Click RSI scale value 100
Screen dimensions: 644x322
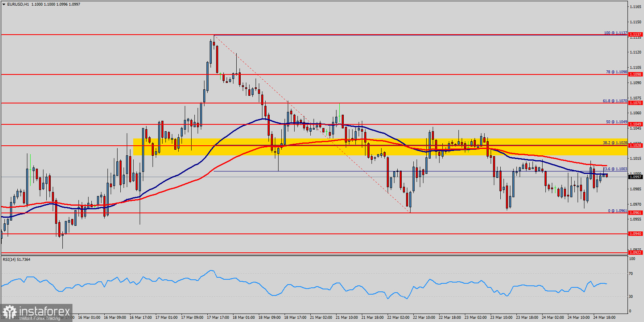[x=632, y=259]
